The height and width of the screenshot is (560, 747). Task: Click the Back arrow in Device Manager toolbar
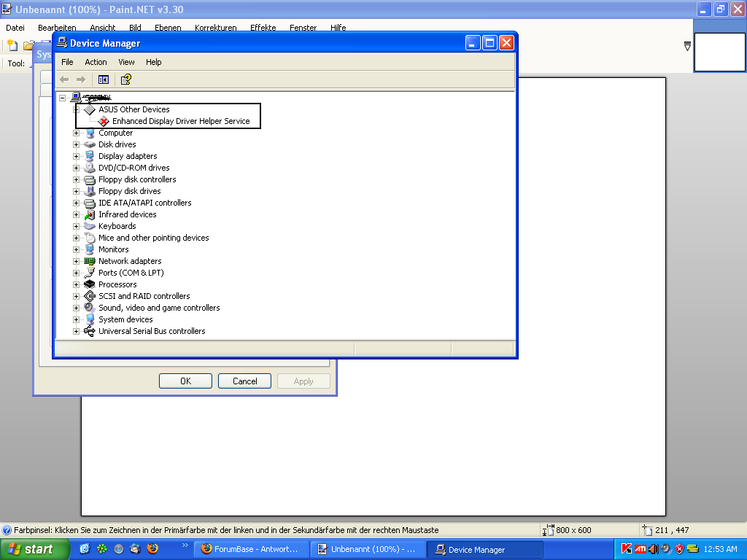click(64, 79)
